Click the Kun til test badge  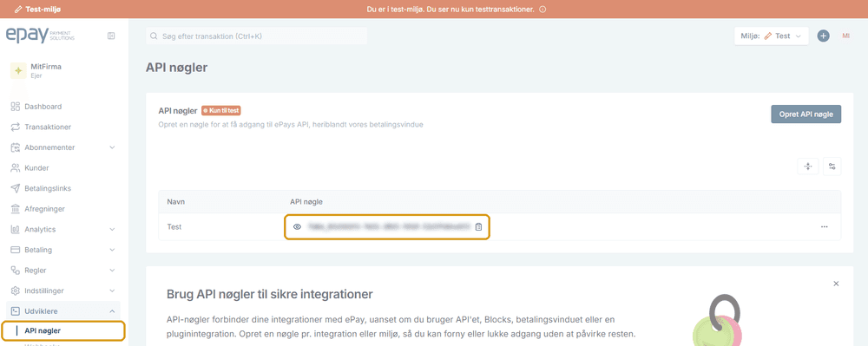click(220, 110)
